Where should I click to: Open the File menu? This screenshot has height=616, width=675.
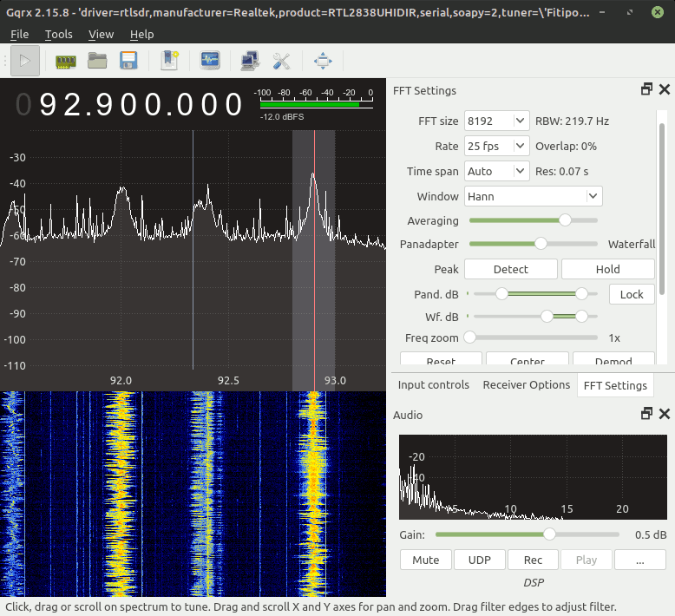20,35
